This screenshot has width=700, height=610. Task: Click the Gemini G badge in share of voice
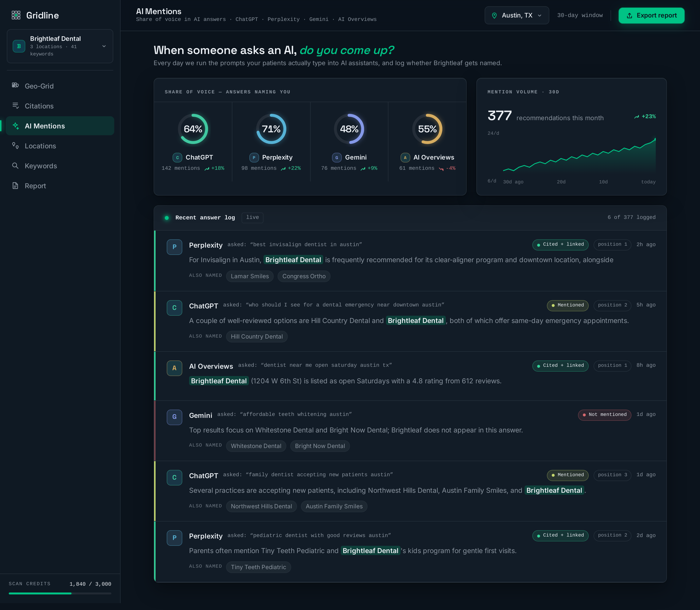pos(337,158)
